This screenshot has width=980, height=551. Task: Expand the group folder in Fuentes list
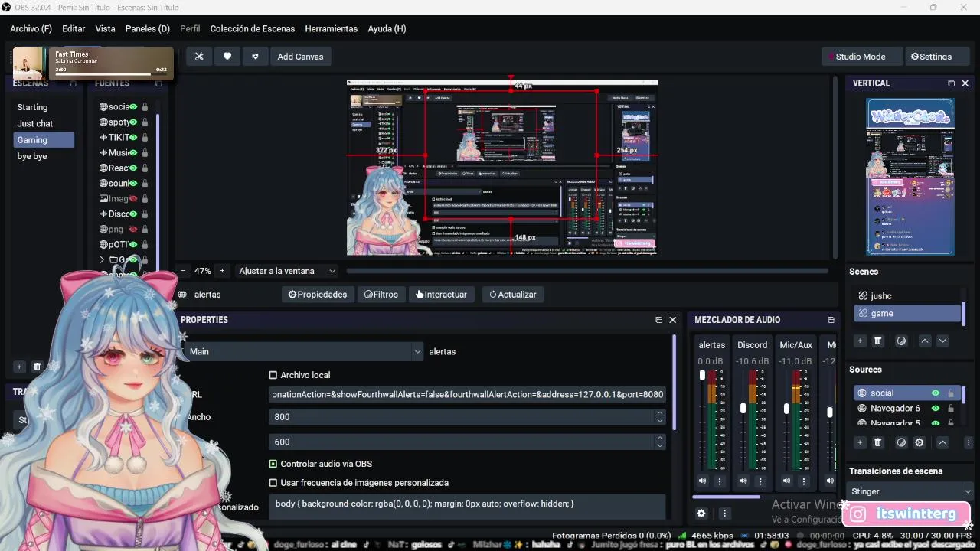point(102,260)
